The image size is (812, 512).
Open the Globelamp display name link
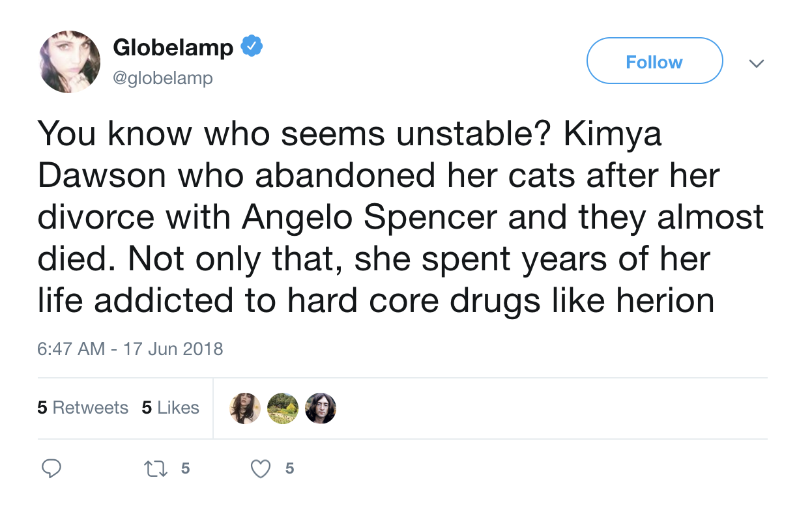173,47
